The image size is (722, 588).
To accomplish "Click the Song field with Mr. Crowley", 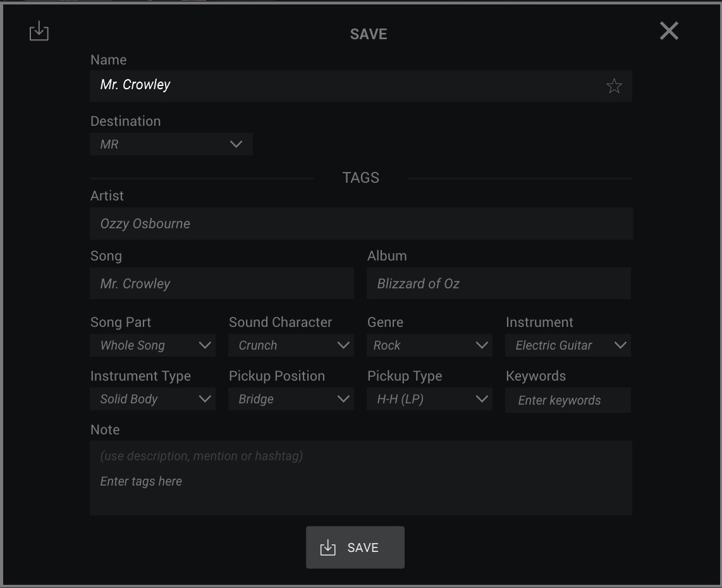I will click(222, 283).
